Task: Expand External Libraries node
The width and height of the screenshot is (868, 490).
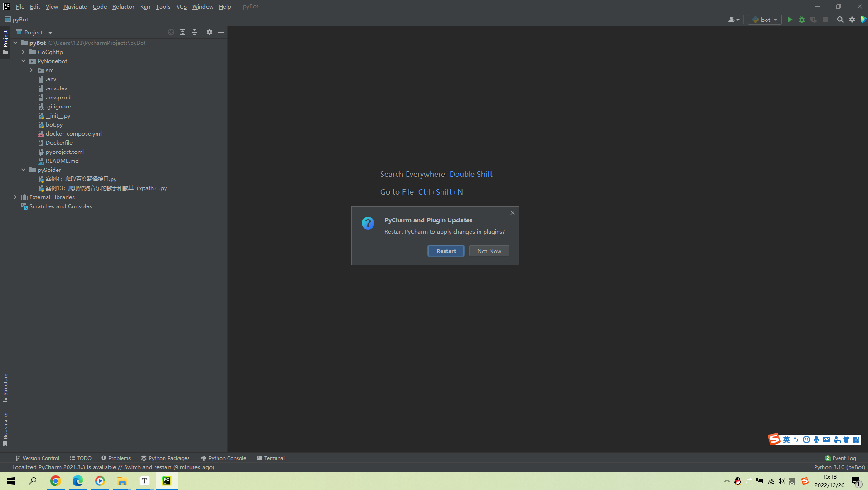Action: point(15,197)
